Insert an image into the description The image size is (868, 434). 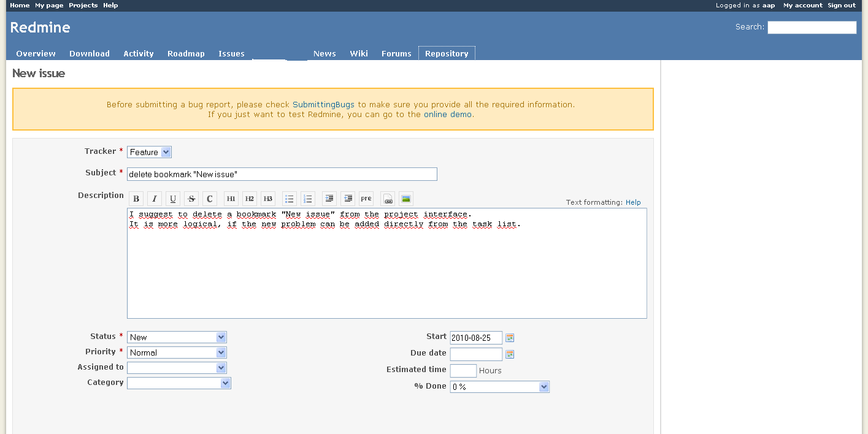click(x=406, y=199)
